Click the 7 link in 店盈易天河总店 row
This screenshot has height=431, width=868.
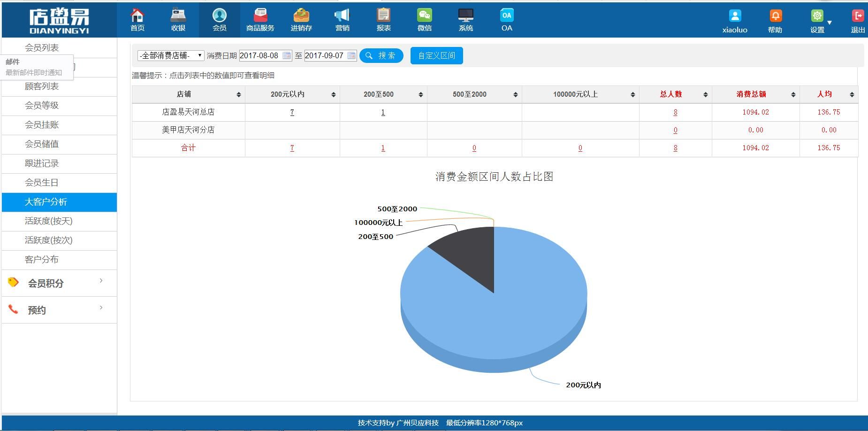click(292, 112)
